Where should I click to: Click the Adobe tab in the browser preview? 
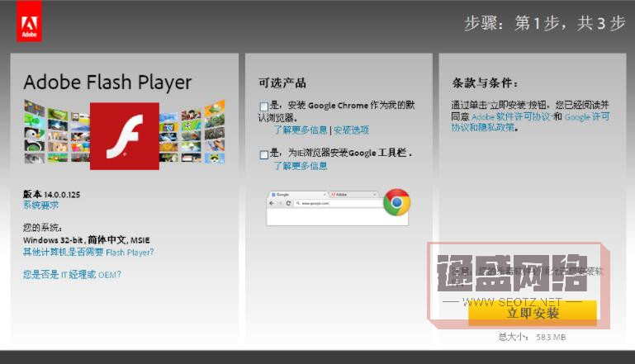340,194
